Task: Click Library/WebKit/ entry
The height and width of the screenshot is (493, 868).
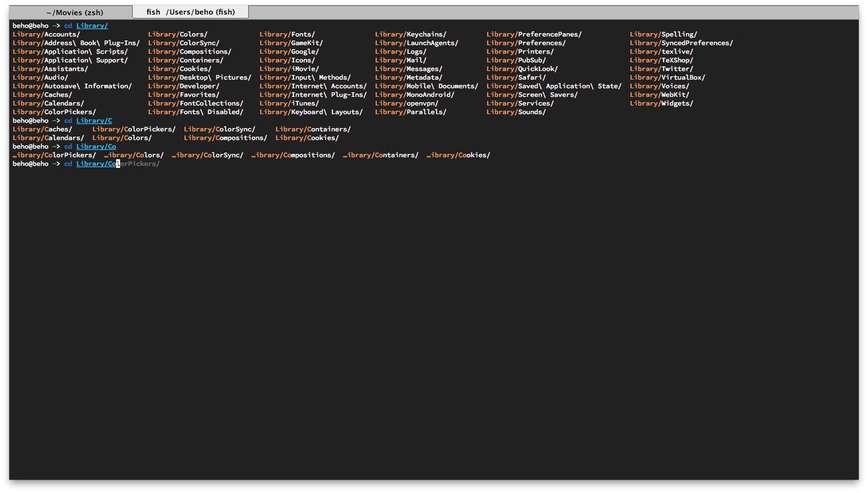Action: [660, 95]
